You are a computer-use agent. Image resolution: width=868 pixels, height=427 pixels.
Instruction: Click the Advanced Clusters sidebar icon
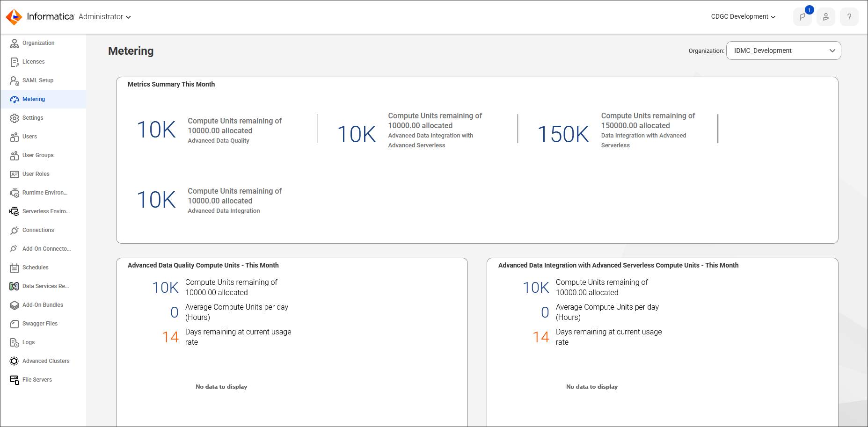pyautogui.click(x=15, y=361)
